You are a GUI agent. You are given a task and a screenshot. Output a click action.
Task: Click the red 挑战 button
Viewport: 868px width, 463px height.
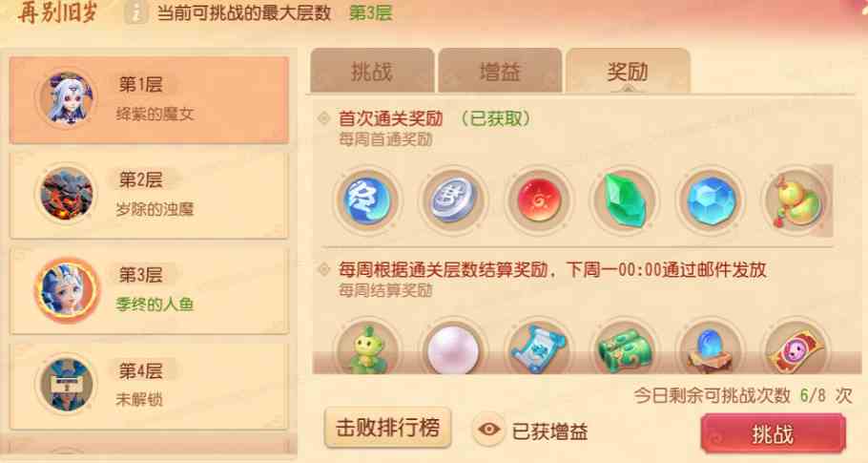click(773, 433)
